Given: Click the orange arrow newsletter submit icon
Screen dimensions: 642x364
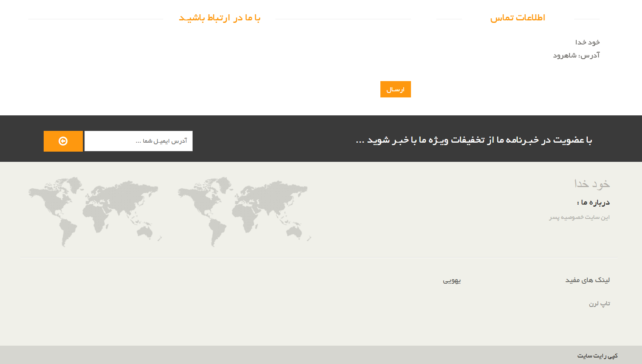Looking at the screenshot, I should tap(63, 141).
